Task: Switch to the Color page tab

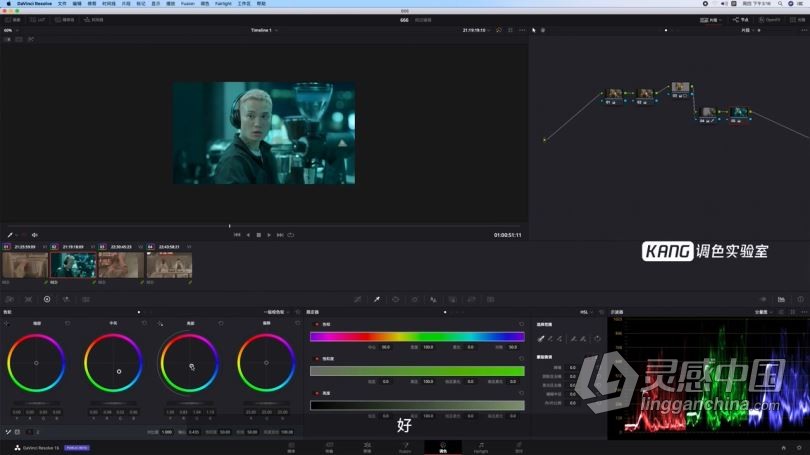Action: [x=443, y=447]
